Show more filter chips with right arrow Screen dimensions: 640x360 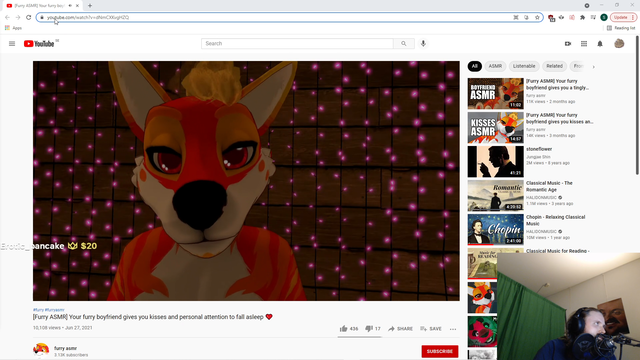tap(593, 67)
